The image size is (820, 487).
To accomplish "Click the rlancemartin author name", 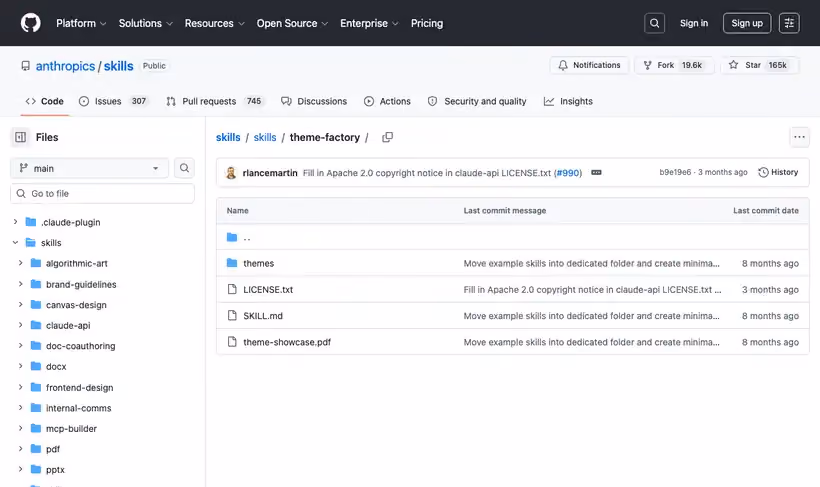I will [270, 173].
